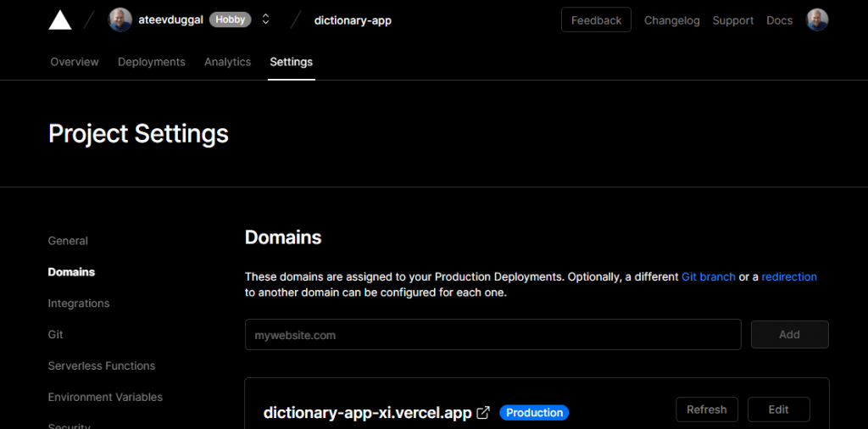Screen dimensions: 868x429
Task: Open General settings section
Action: coord(68,241)
